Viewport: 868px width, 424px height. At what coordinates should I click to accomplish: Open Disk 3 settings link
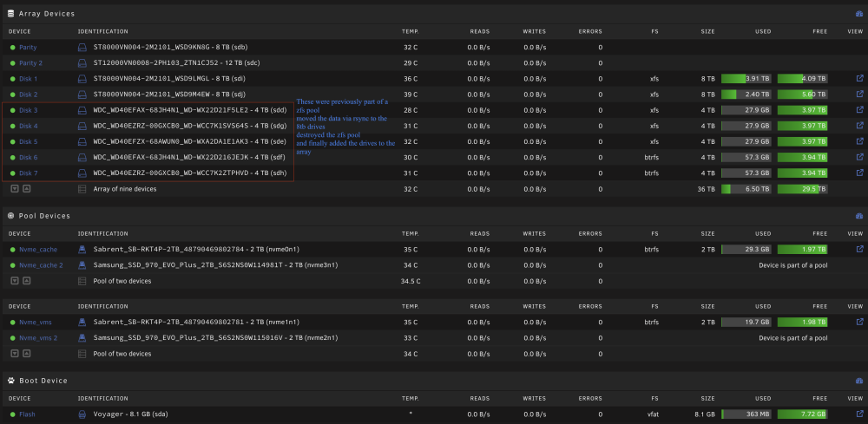click(29, 111)
